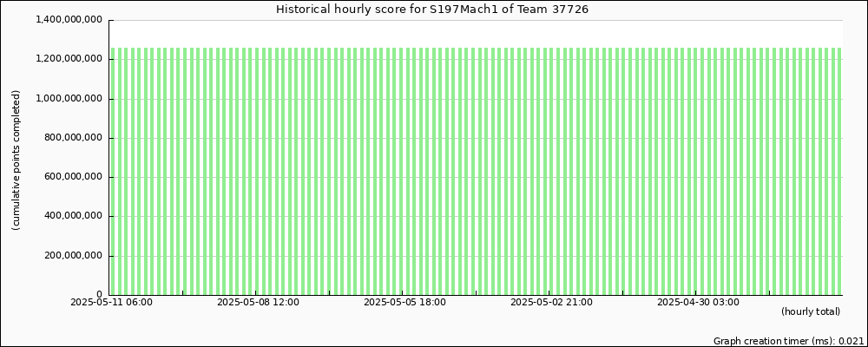
Task: Click the '(hourly total)' axis caption
Action: 811,312
